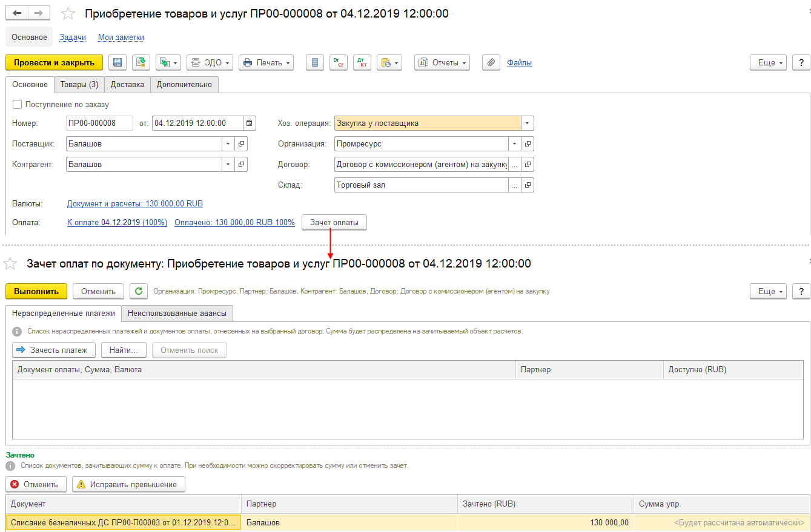Select the Основное navigation item at top
The height and width of the screenshot is (532, 811).
29,37
